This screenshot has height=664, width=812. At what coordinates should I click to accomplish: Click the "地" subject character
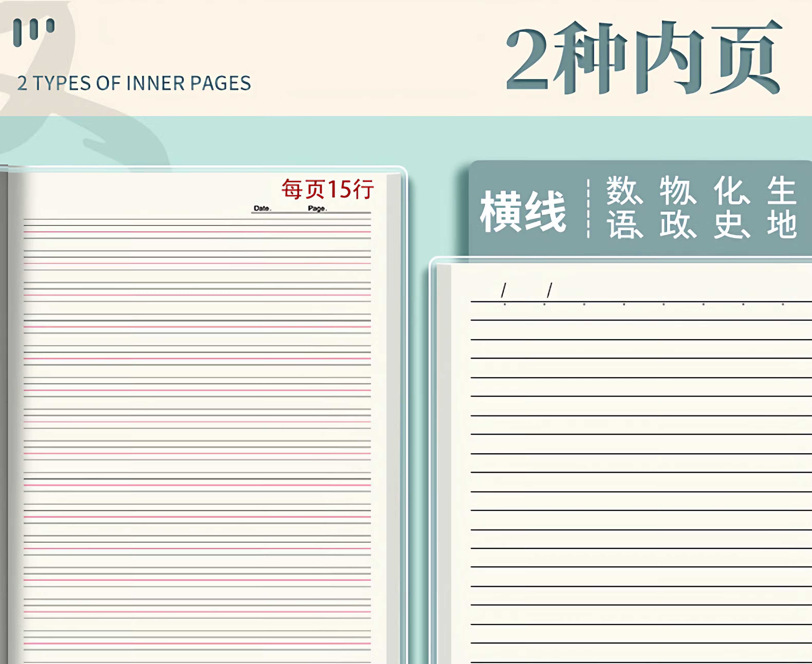click(x=782, y=225)
